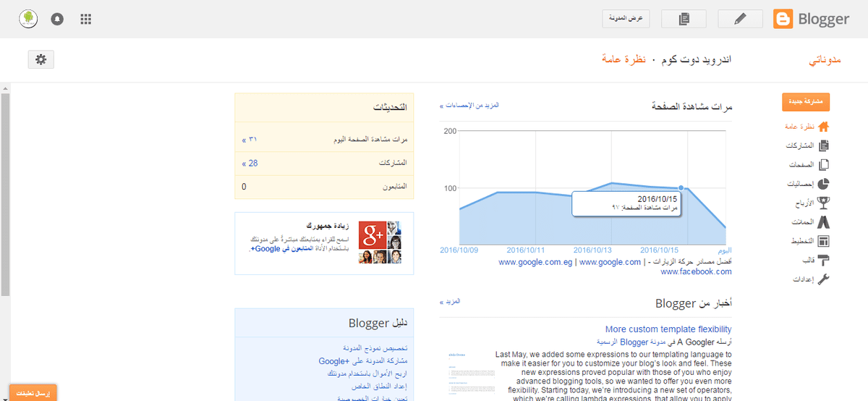
Task: Click the scrollbar up arrow
Action: (x=5, y=88)
